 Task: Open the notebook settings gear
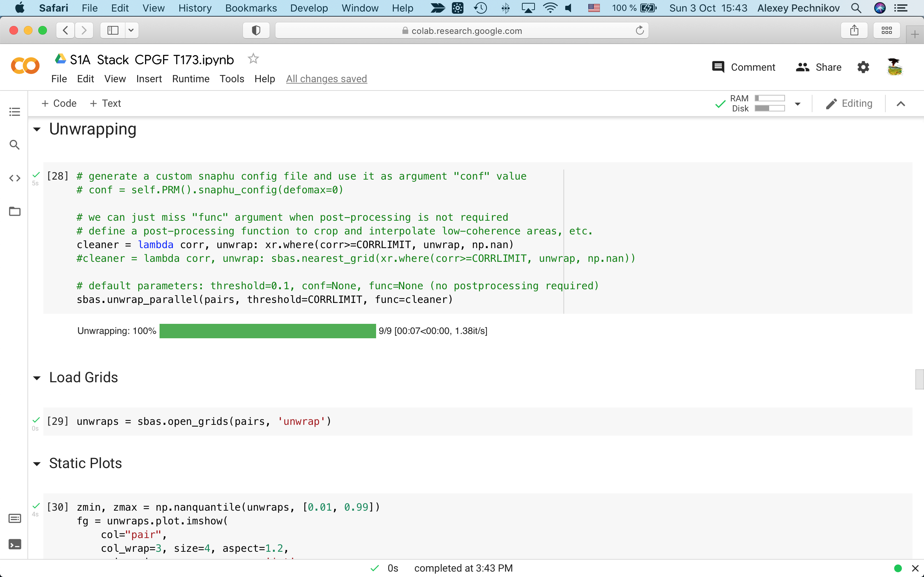click(x=863, y=67)
